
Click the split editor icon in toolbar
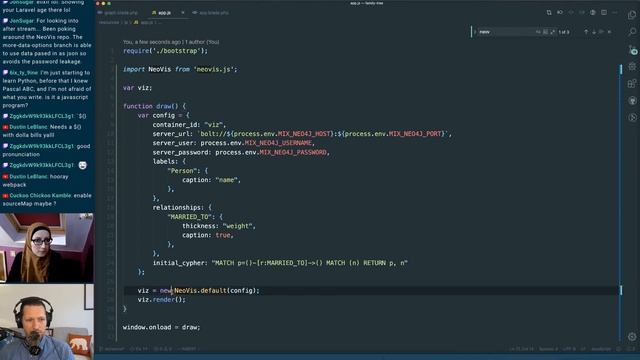[x=604, y=13]
